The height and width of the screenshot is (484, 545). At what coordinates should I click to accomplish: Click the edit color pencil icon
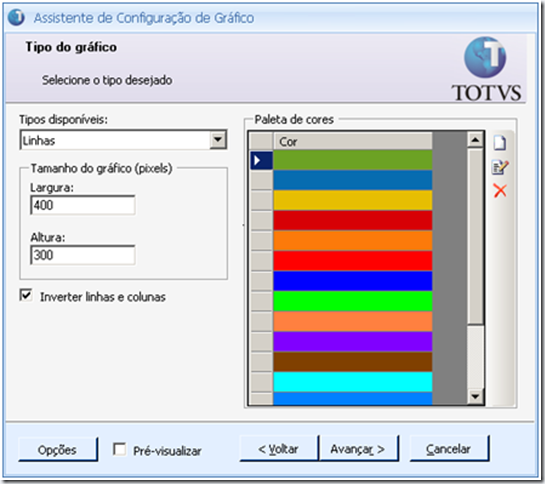click(x=500, y=167)
